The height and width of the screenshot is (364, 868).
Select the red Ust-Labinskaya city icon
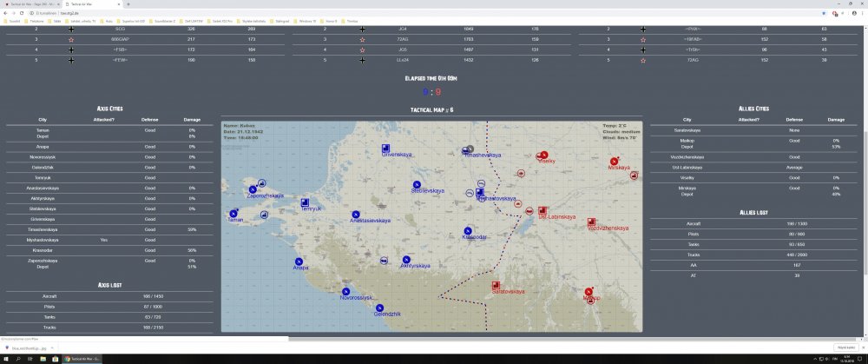542,210
